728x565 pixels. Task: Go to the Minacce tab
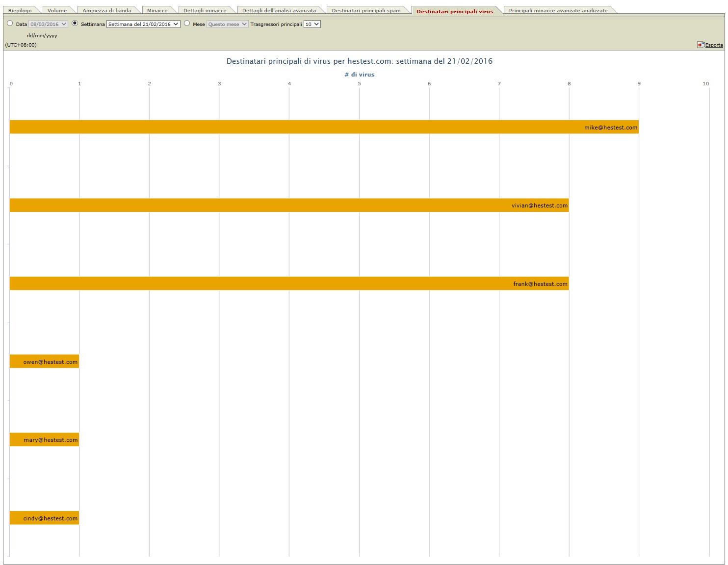[x=157, y=10]
